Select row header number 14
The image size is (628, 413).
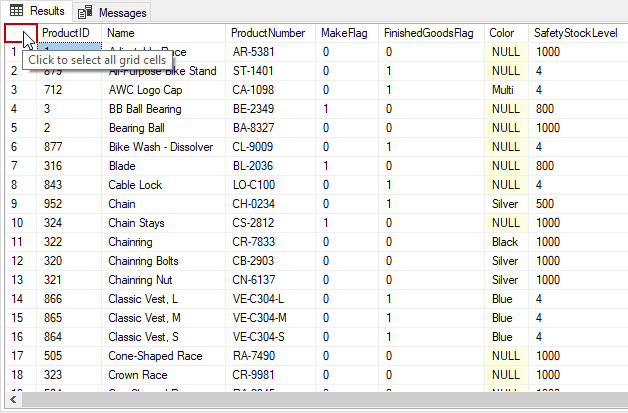21,299
